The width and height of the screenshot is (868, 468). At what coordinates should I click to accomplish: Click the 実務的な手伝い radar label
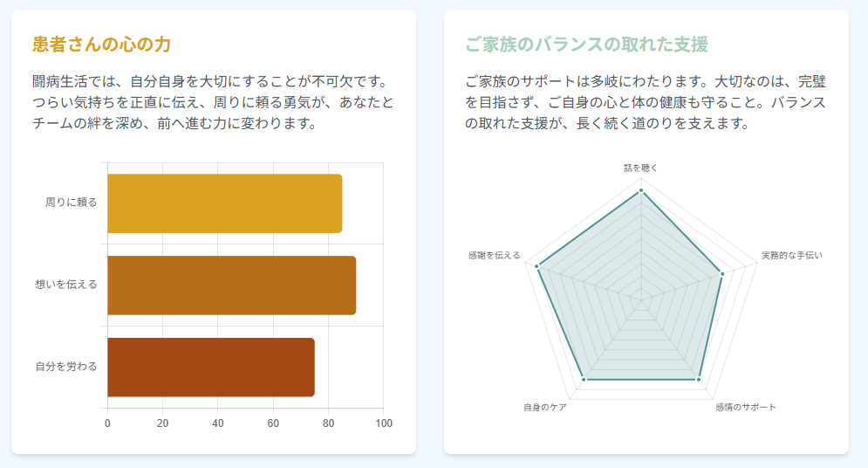coord(791,255)
